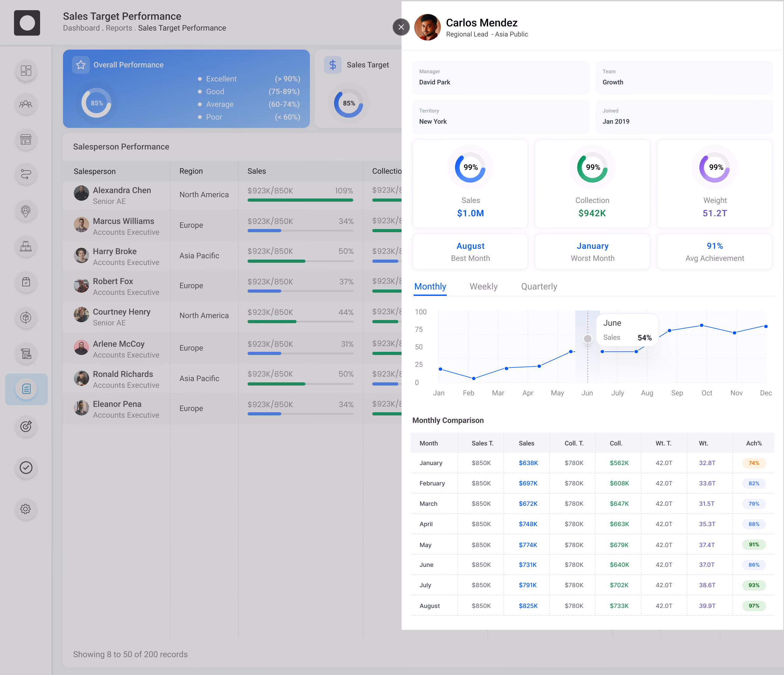This screenshot has width=784, height=675.
Task: Select the June data point marker on chart
Action: point(588,339)
